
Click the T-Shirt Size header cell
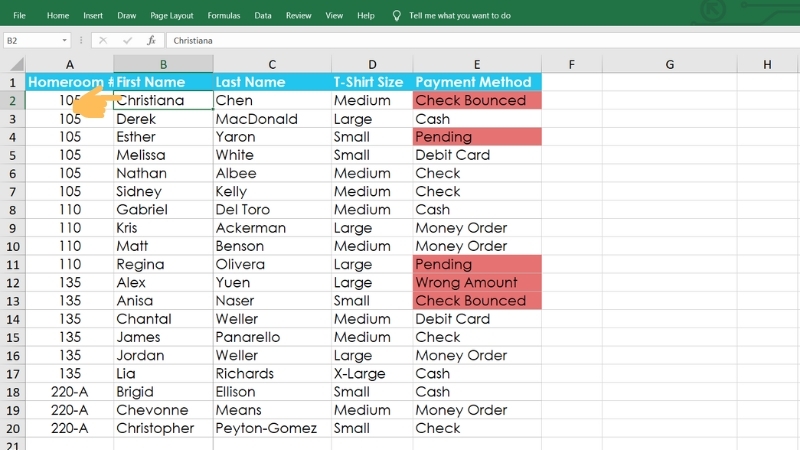tap(372, 82)
